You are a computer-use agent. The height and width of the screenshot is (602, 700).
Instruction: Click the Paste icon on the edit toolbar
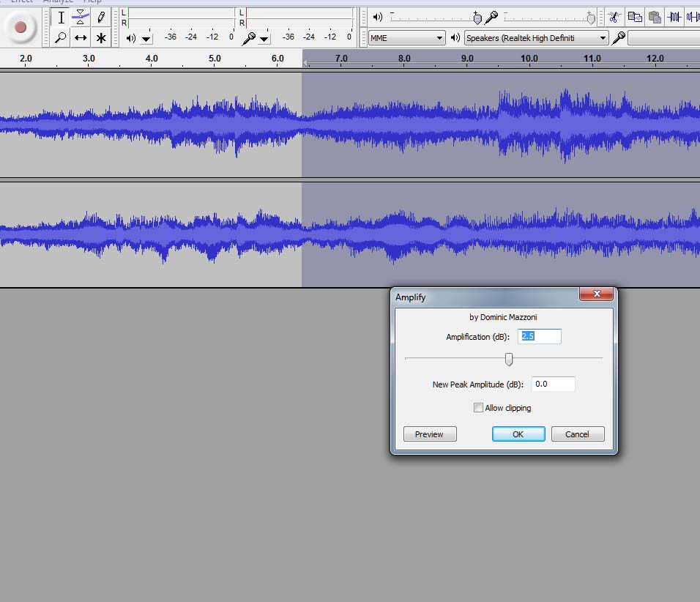tap(655, 17)
